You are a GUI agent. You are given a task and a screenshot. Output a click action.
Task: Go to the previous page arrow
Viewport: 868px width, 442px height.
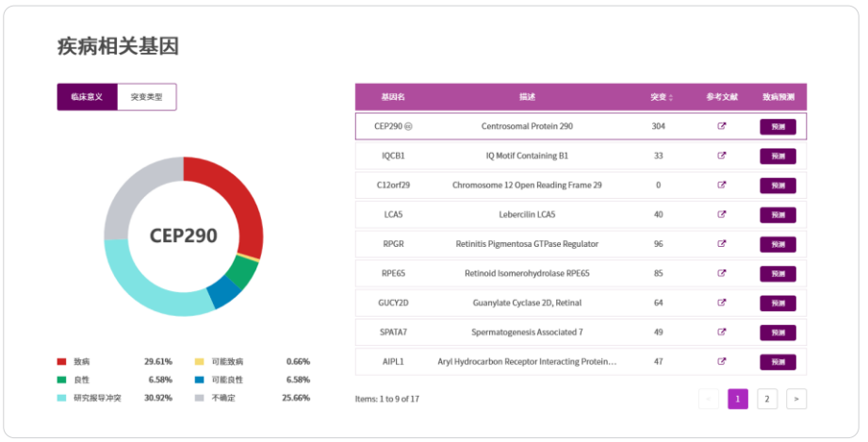[x=709, y=399]
